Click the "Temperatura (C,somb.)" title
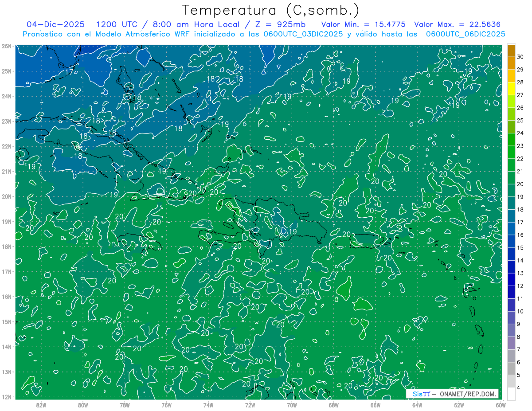Viewport: 532px width, 411px height. [271, 10]
